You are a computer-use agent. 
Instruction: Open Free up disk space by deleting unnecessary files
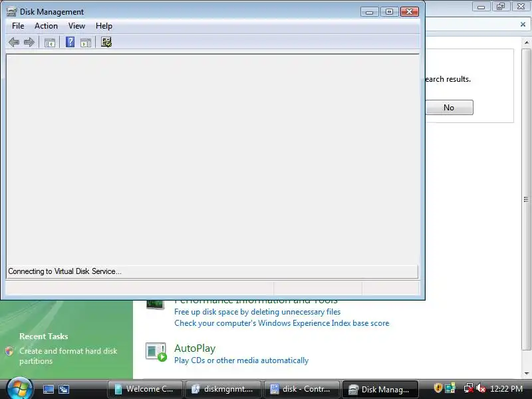[x=257, y=312]
